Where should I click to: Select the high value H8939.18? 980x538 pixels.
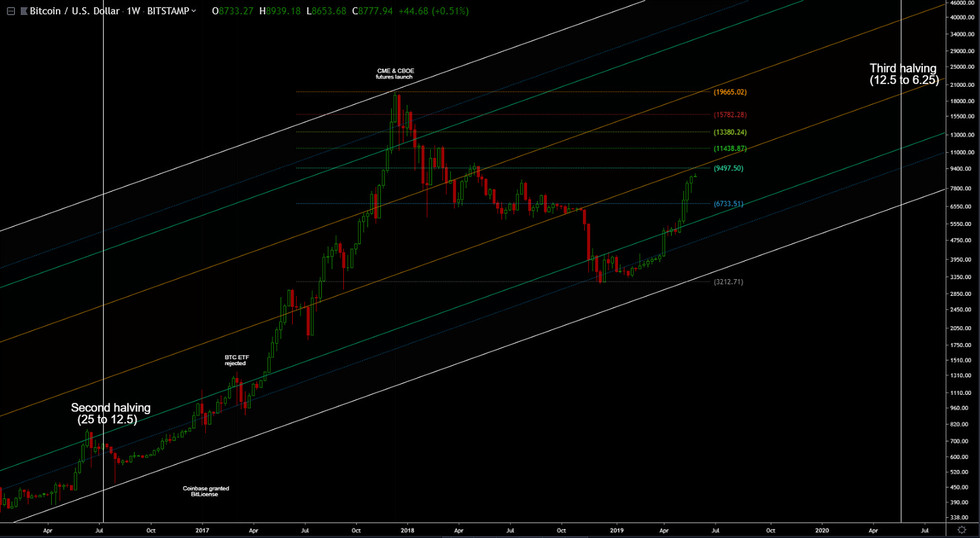(x=279, y=11)
